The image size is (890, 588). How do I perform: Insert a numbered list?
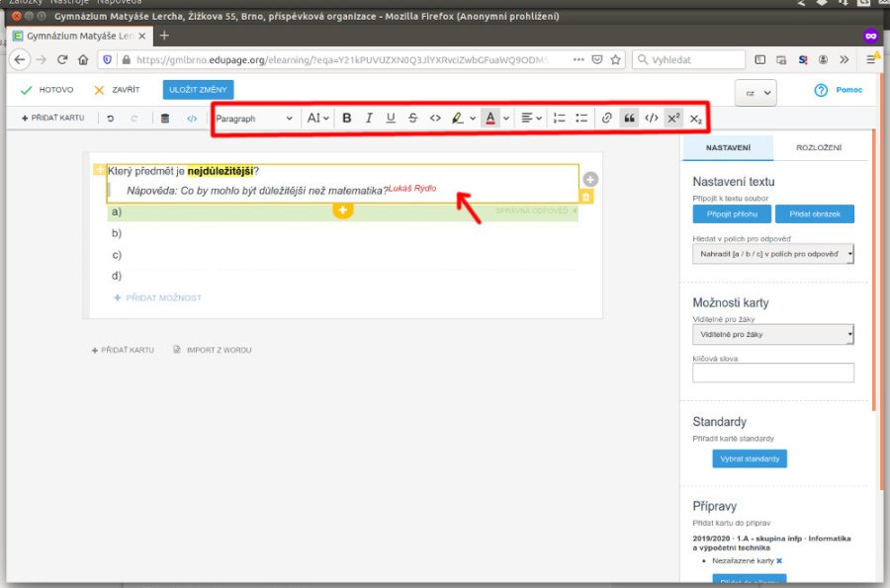[x=560, y=118]
